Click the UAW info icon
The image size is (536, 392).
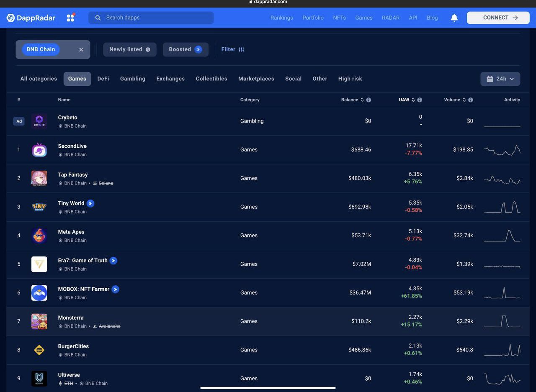(420, 100)
